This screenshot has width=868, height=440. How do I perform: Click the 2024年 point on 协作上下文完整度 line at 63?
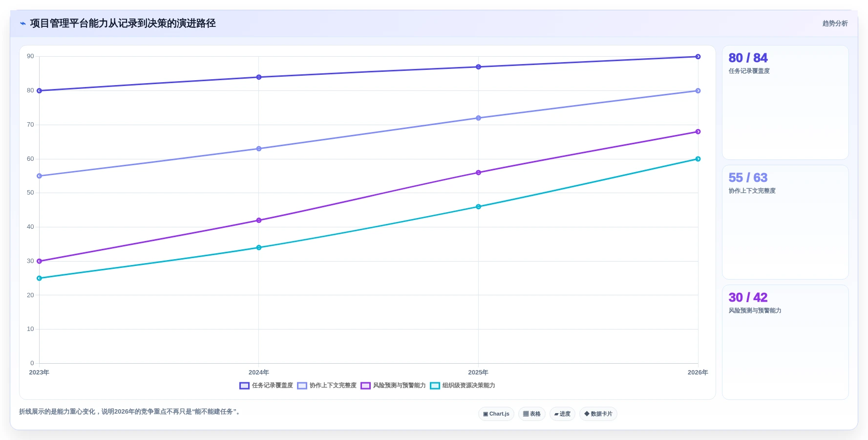259,149
